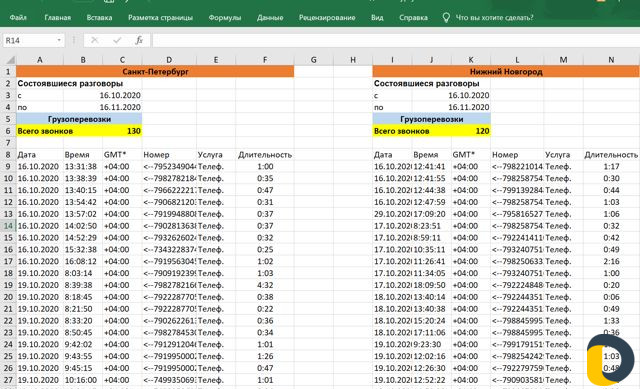This screenshot has width=640, height=389.
Task: Open the Рецензирование ribbon tab
Action: click(x=327, y=18)
